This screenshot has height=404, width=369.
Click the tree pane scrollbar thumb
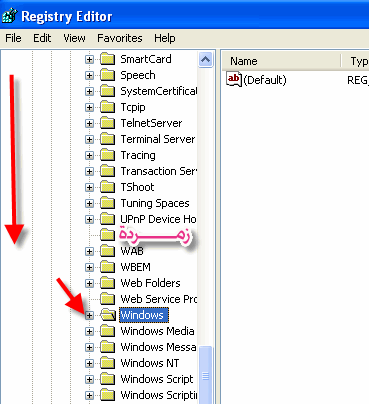205,375
